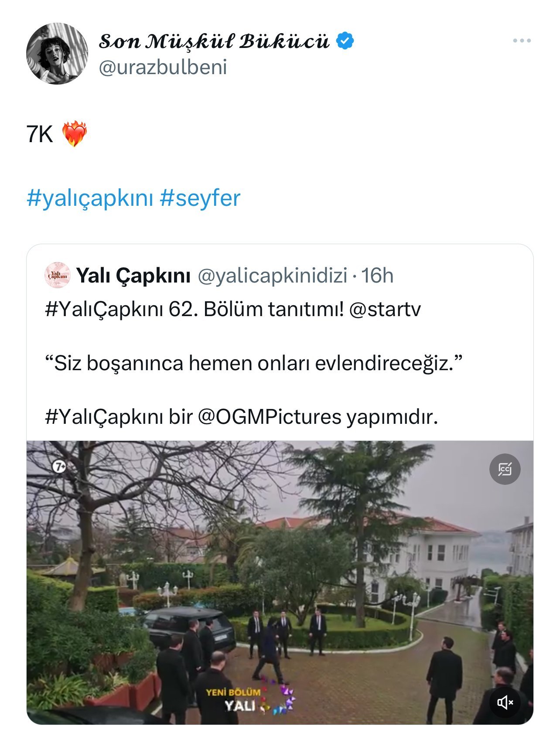Open Yalı Çapkını small profile avatar
Viewport: 560px width, 736px height.
pyautogui.click(x=58, y=275)
